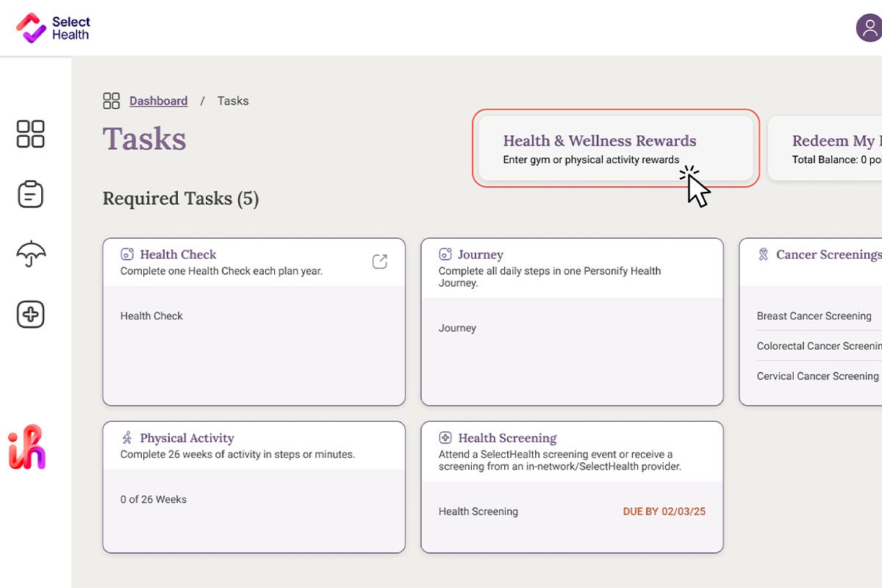Click the Required Tasks (5) heading
Viewport: 882px width, 588px height.
(x=181, y=198)
